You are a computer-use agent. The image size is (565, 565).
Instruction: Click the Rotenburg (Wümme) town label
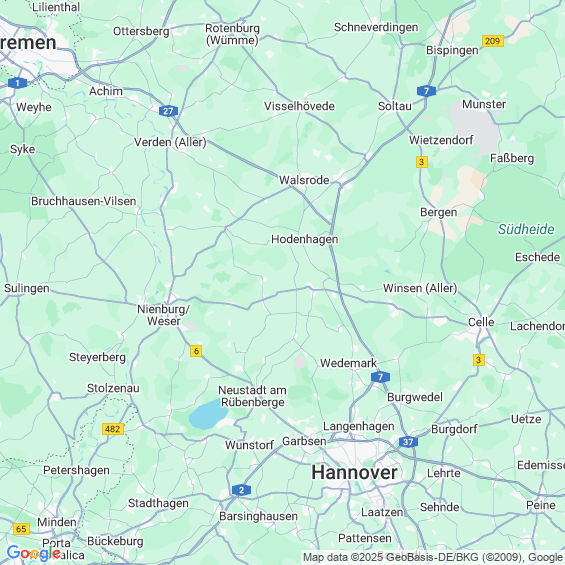pyautogui.click(x=232, y=34)
